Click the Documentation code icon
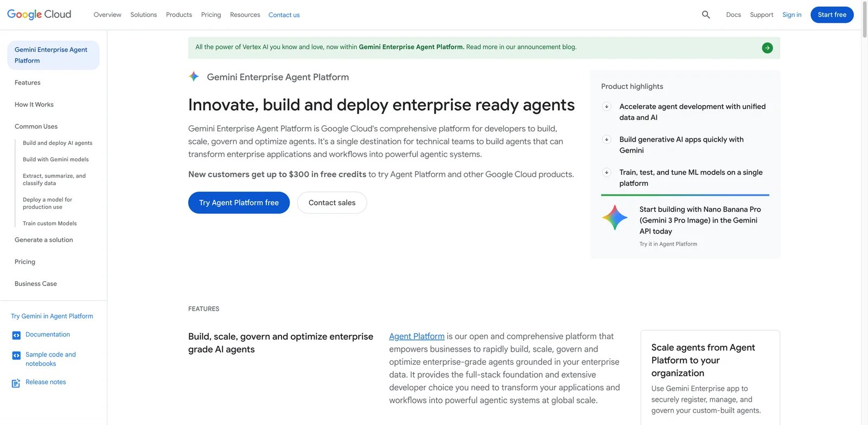Screen dimensions: 868x425 [16, 335]
